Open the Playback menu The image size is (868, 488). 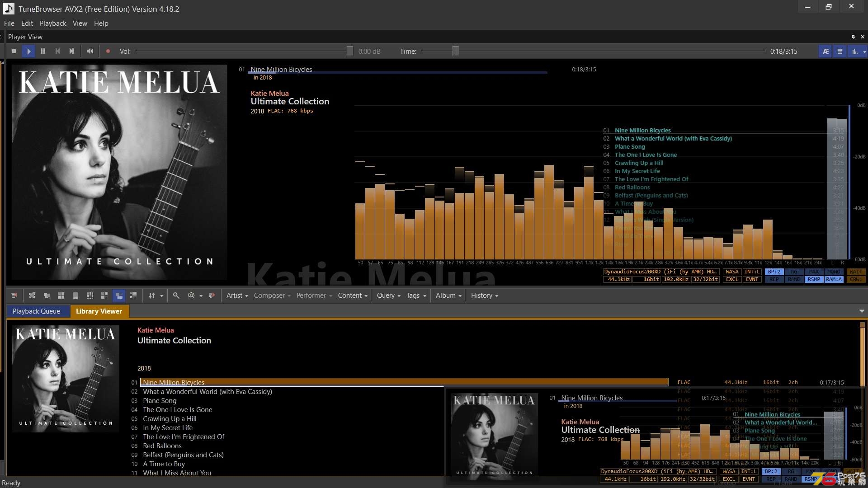[x=53, y=23]
